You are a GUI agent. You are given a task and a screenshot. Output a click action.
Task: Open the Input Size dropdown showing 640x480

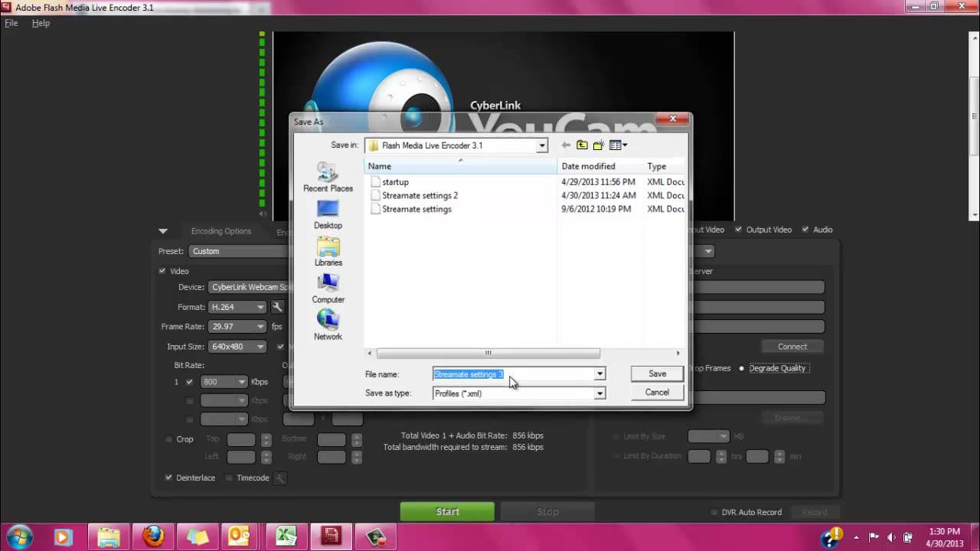tap(237, 347)
